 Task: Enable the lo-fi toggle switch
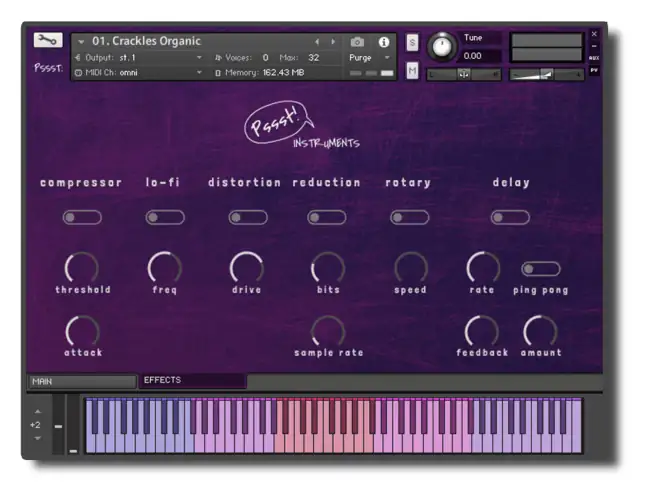[165, 218]
